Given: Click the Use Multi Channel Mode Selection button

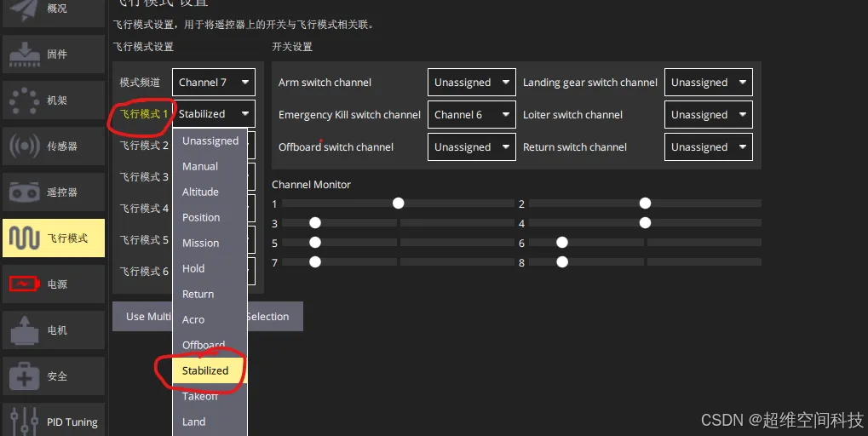Looking at the screenshot, I should (208, 317).
